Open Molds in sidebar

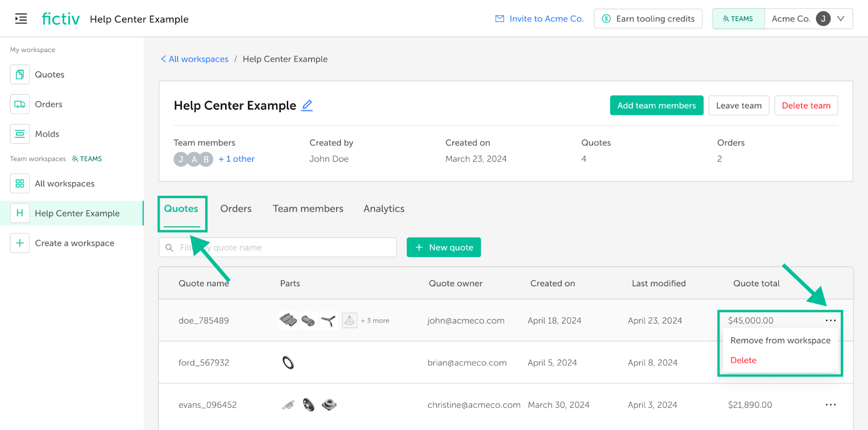(x=47, y=134)
